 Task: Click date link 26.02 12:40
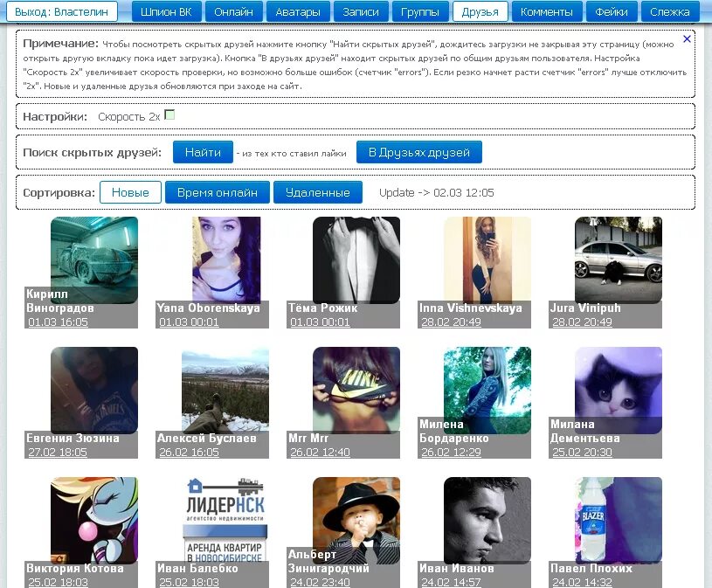point(320,453)
